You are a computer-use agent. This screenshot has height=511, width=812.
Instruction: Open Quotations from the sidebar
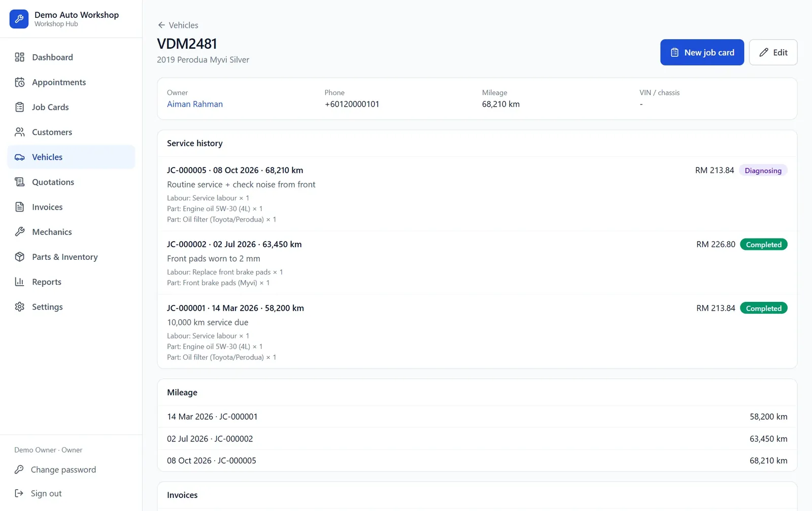[x=71, y=182]
